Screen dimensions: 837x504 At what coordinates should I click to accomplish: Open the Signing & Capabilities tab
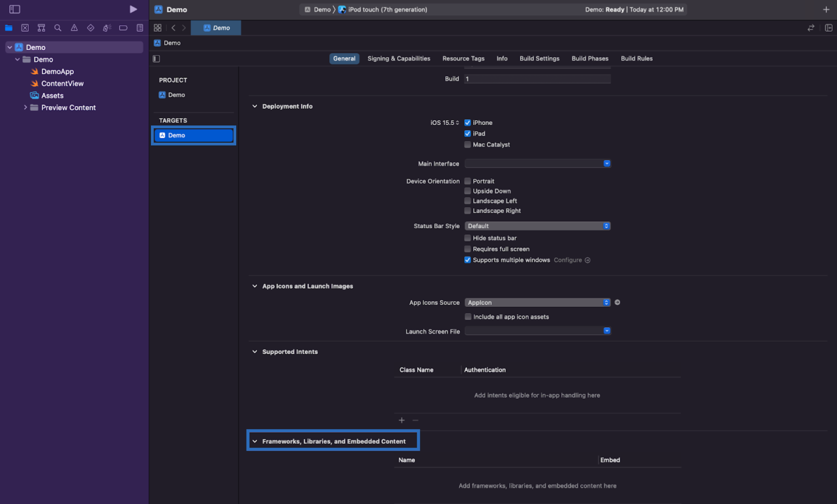[399, 58]
